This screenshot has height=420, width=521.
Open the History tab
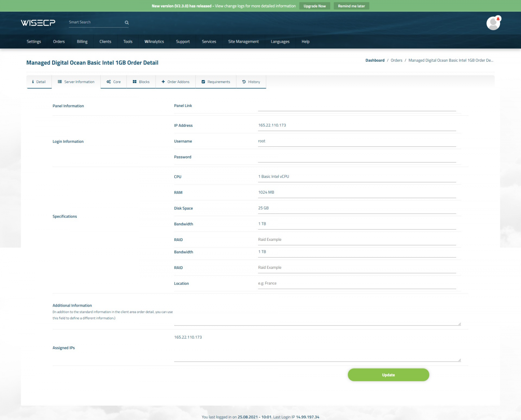pyautogui.click(x=251, y=82)
